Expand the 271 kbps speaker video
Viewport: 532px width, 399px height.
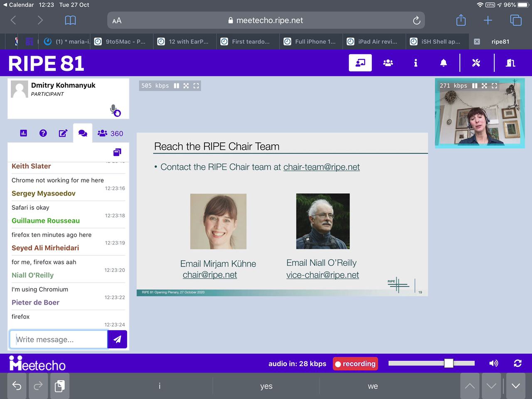click(484, 86)
